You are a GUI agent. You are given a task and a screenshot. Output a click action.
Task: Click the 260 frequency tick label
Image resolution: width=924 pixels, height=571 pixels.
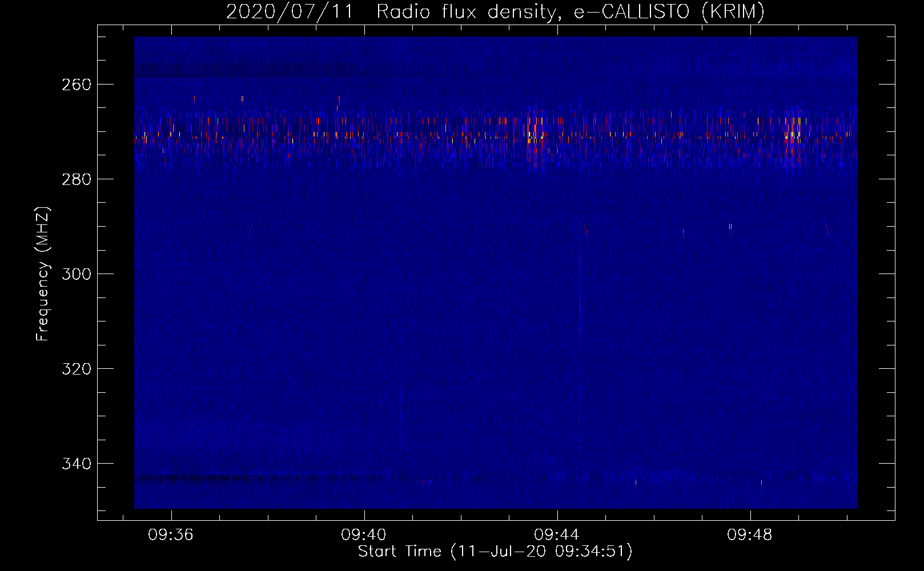point(77,85)
